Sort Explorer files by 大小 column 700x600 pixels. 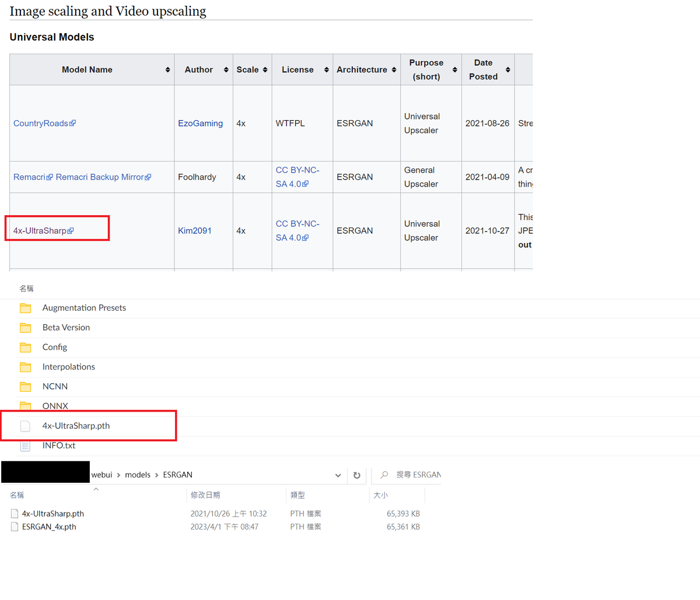[380, 495]
